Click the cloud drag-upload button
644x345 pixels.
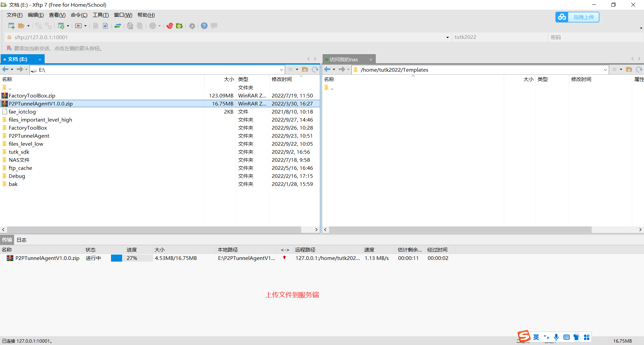point(577,17)
